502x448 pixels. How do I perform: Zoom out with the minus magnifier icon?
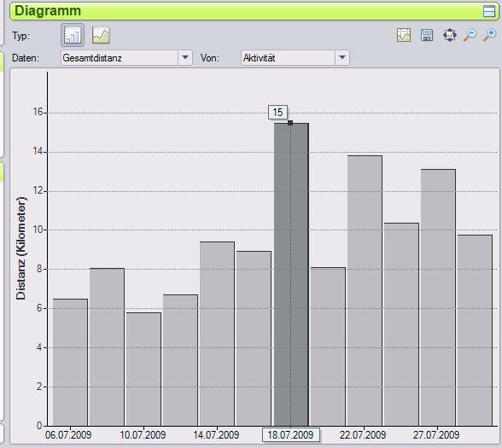[470, 35]
